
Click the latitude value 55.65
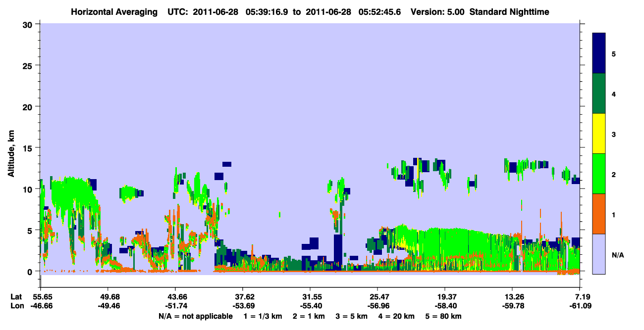[41, 297]
